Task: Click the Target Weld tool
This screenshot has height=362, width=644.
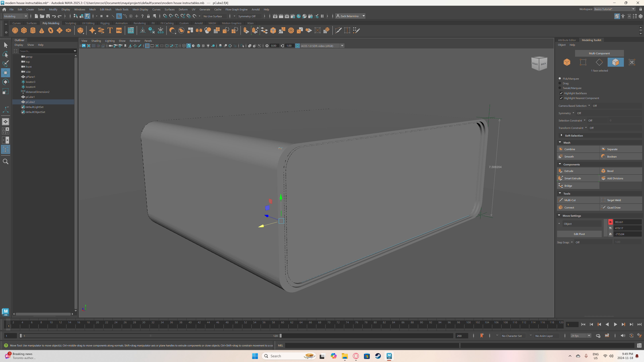Action: [x=621, y=200]
